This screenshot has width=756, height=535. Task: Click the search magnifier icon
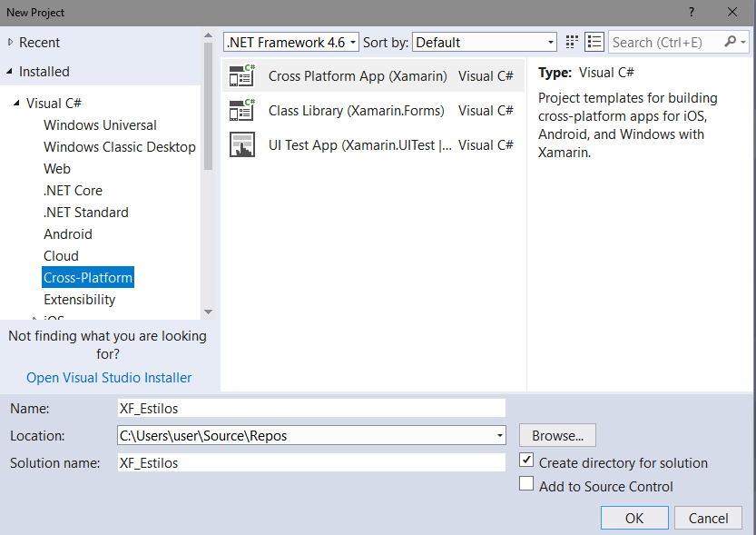click(x=730, y=42)
